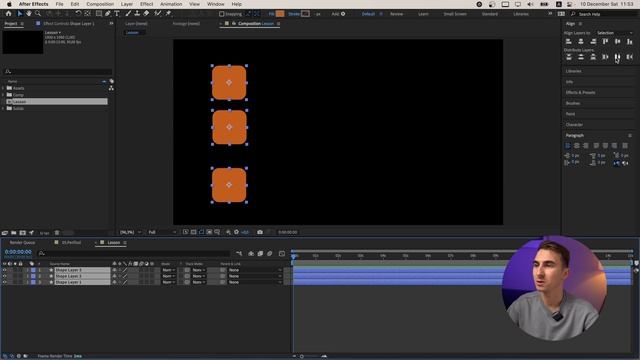Hide first Shape Layer row's eye
This screenshot has height=360, width=640.
pyautogui.click(x=4, y=270)
